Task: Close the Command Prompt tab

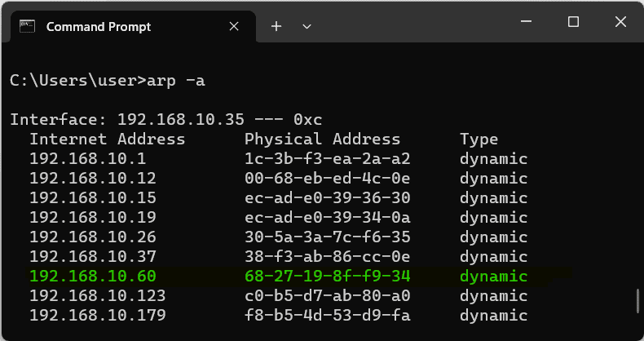Action: tap(234, 26)
